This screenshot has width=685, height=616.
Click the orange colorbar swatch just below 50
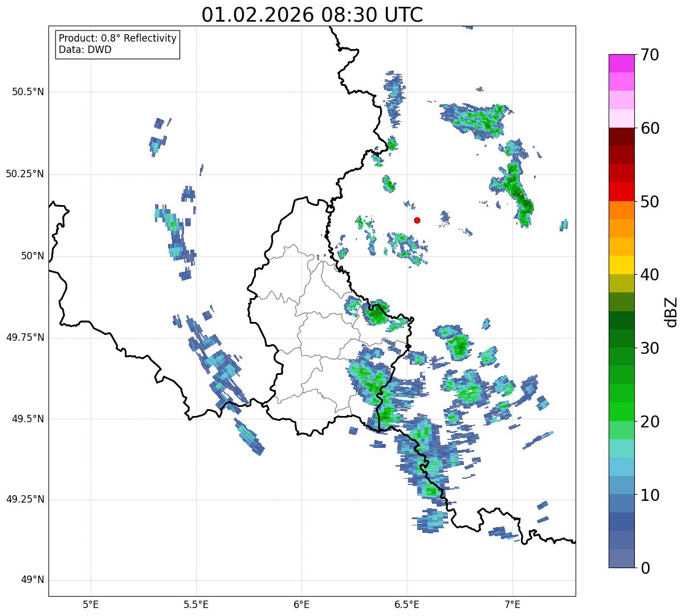tap(622, 210)
